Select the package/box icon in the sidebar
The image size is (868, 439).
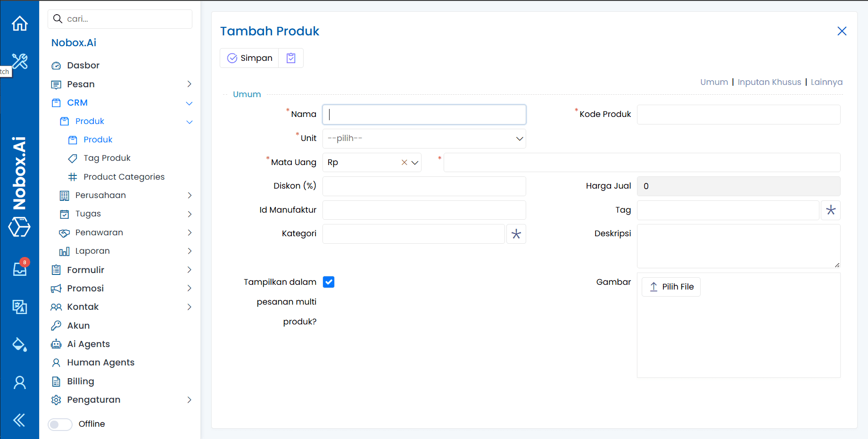pyautogui.click(x=19, y=227)
